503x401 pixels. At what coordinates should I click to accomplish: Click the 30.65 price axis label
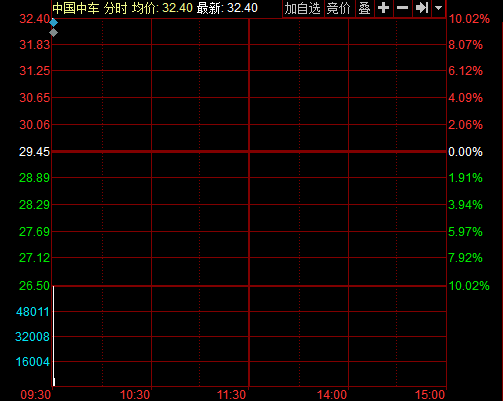click(x=35, y=98)
